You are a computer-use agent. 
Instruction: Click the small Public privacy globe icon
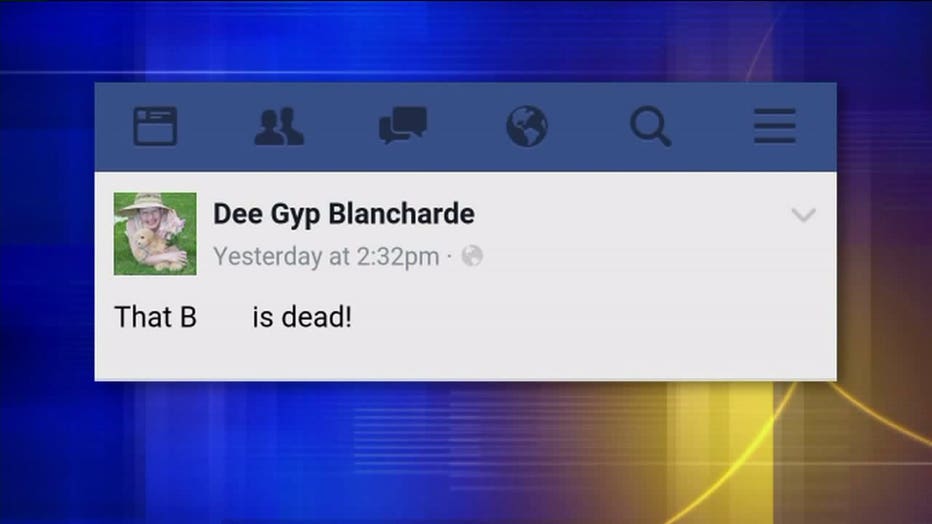coord(472,256)
